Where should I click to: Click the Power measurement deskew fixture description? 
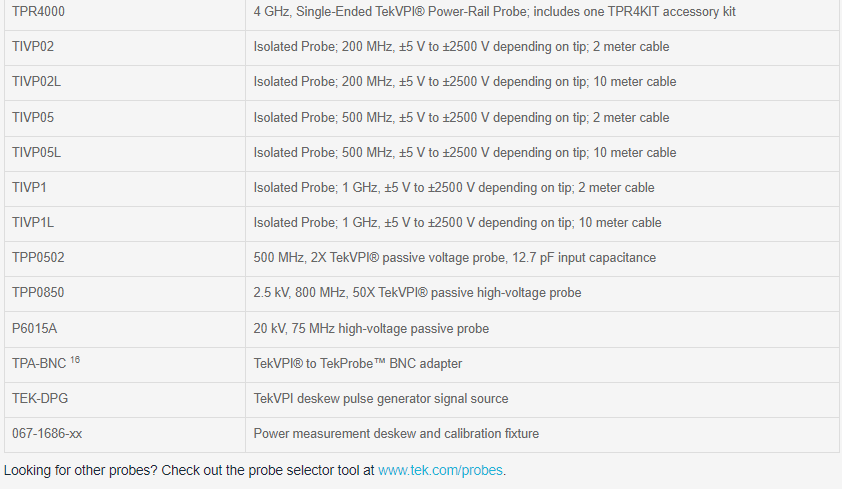(x=395, y=434)
